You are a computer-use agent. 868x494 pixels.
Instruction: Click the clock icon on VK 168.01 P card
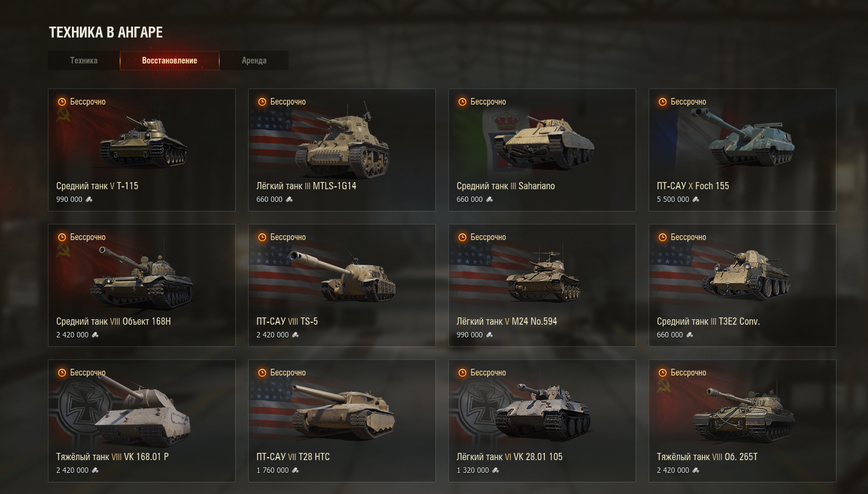[62, 372]
